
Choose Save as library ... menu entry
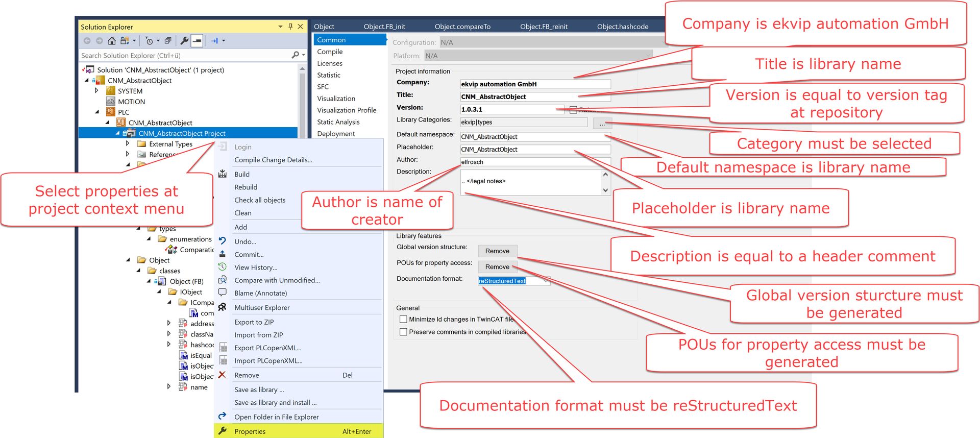pyautogui.click(x=259, y=390)
